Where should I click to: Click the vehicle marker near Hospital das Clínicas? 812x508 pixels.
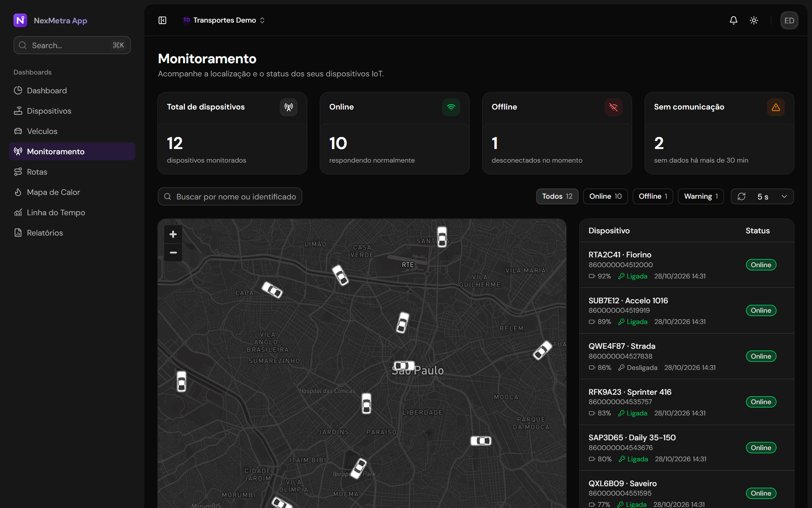(367, 403)
